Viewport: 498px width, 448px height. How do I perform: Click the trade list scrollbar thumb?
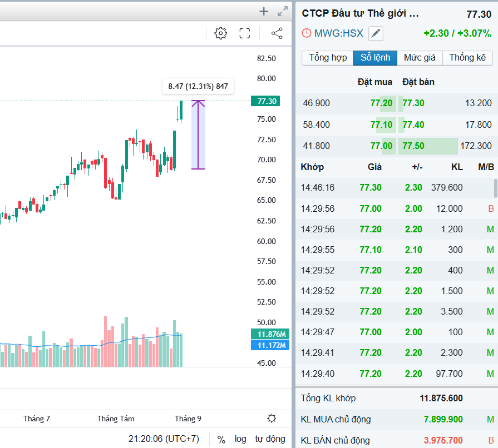coord(495,188)
